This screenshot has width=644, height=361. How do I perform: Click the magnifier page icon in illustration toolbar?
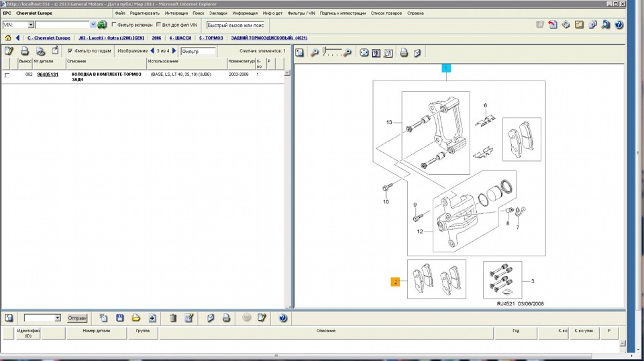click(x=388, y=52)
